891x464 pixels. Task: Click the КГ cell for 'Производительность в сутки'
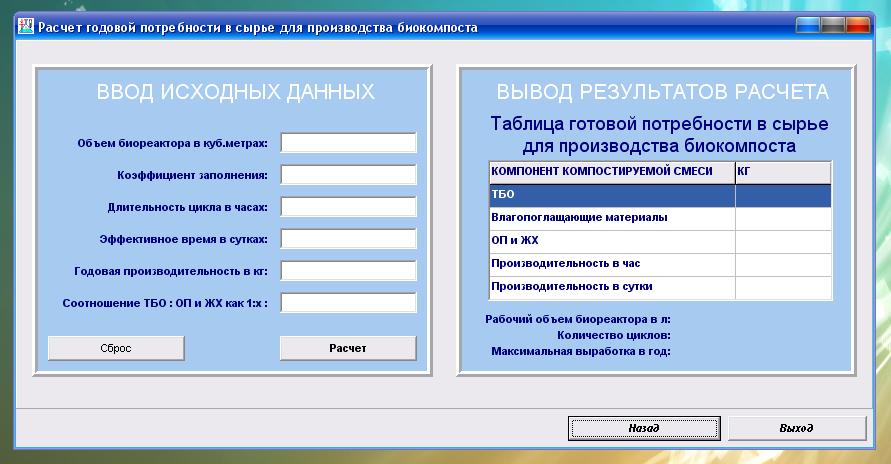pyautogui.click(x=783, y=287)
